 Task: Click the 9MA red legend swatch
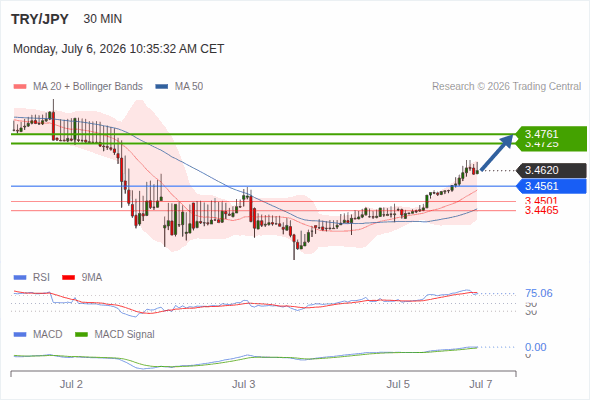pos(68,278)
